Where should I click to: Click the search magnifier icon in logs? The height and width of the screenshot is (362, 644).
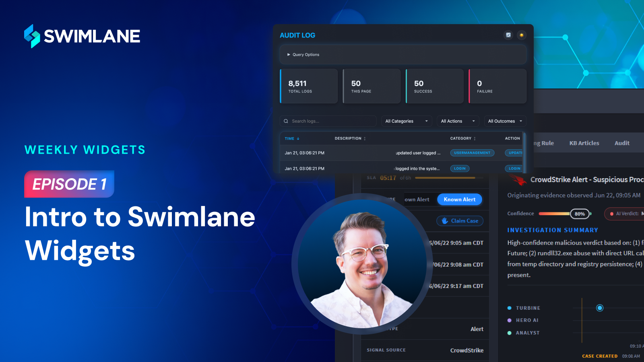(286, 121)
